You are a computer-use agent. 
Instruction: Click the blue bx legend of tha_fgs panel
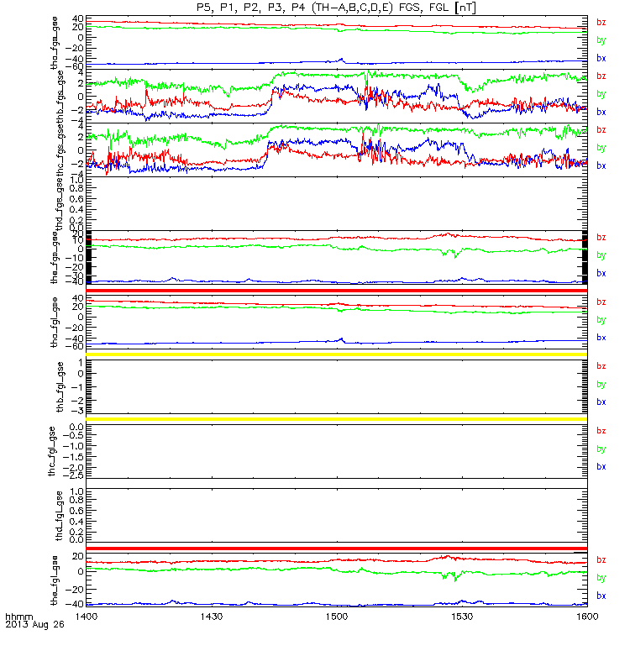(x=601, y=58)
